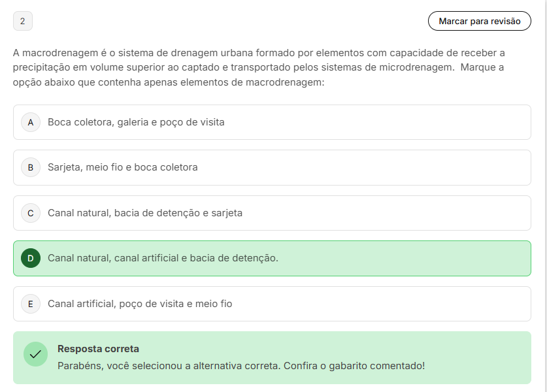The width and height of the screenshot is (547, 392).
Task: Choose answer Canal artificial, poço de visita e meio fio
Action: [140, 304]
